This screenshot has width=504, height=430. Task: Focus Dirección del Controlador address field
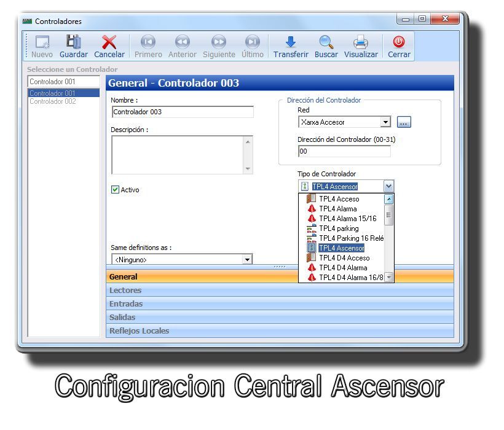(x=344, y=151)
